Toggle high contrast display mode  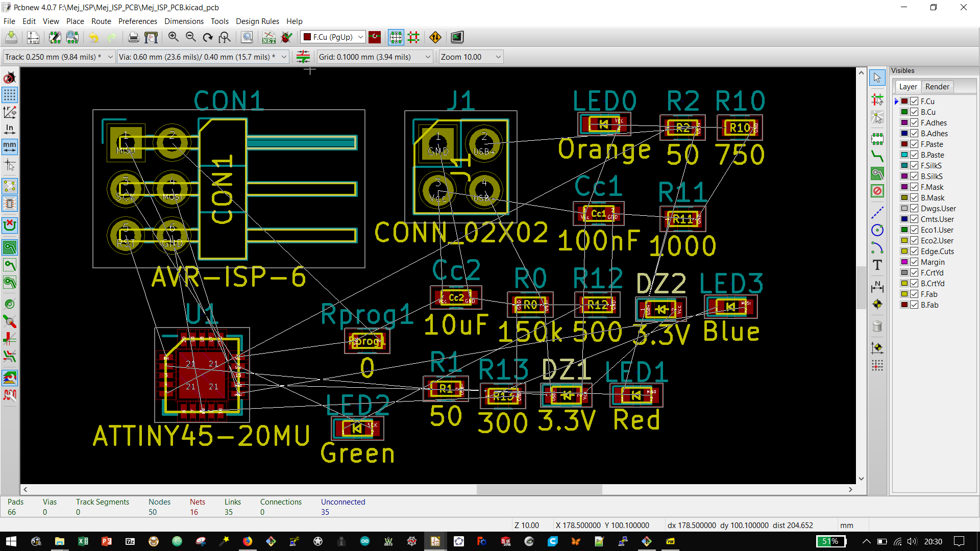pos(10,378)
